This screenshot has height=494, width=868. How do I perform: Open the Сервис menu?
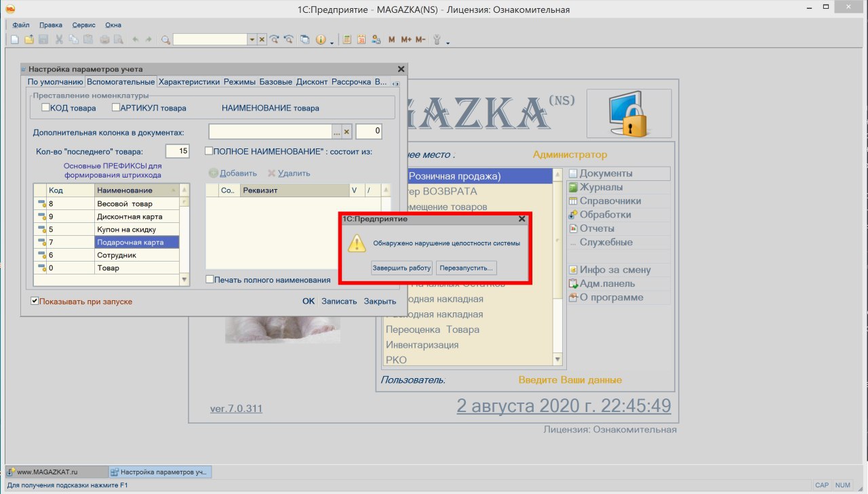pyautogui.click(x=84, y=25)
